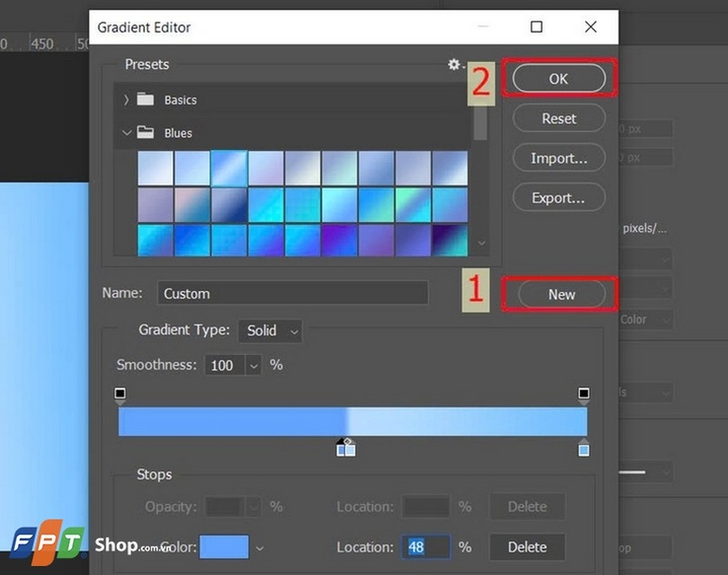Select the Blues folder icon
This screenshot has height=575, width=728.
[x=146, y=132]
